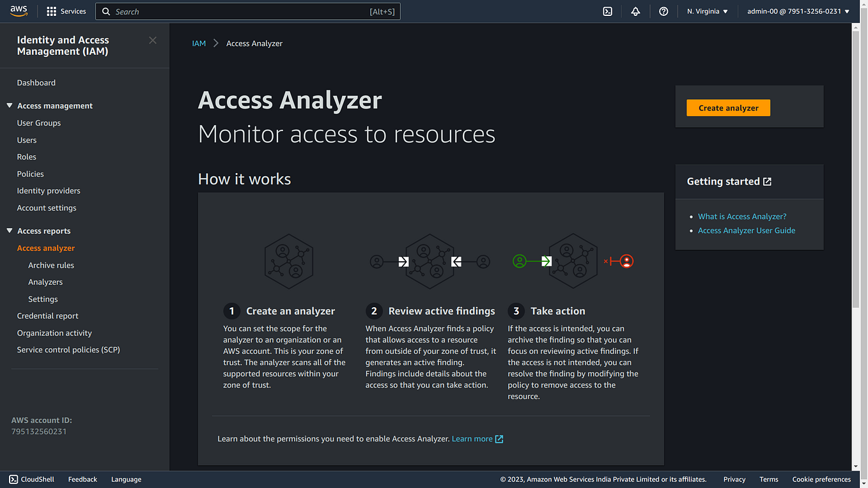
Task: Open CloudShell from the bottom status bar
Action: pyautogui.click(x=31, y=479)
